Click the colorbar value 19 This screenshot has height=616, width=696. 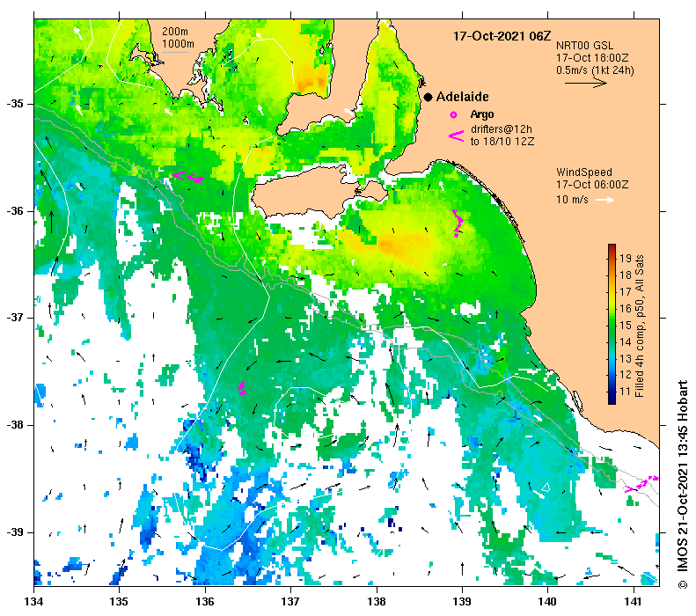coord(626,259)
